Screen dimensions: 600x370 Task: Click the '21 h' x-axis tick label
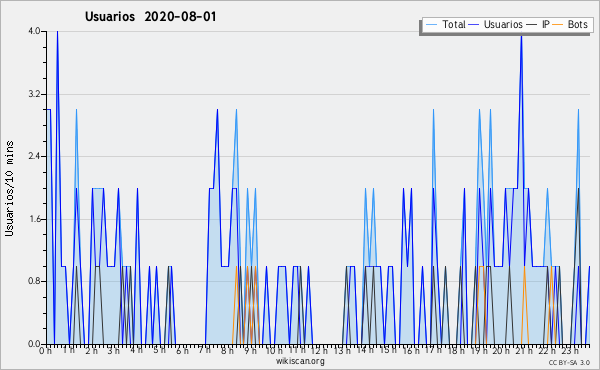(524, 351)
